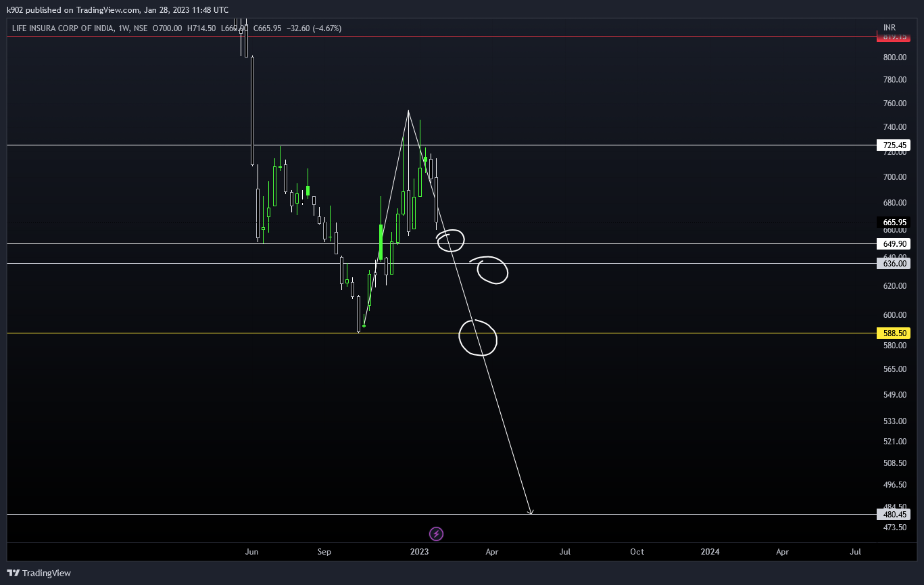Click the 740.00 price axis label

coord(894,127)
